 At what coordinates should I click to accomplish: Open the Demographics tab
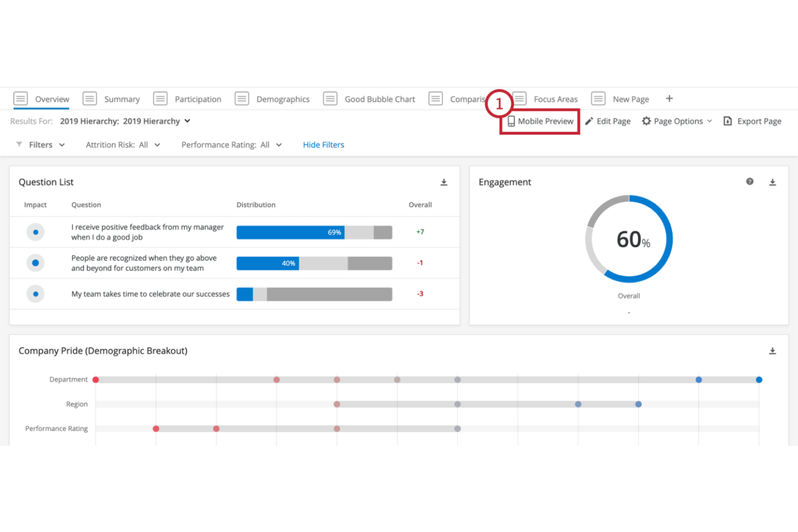[272, 99]
